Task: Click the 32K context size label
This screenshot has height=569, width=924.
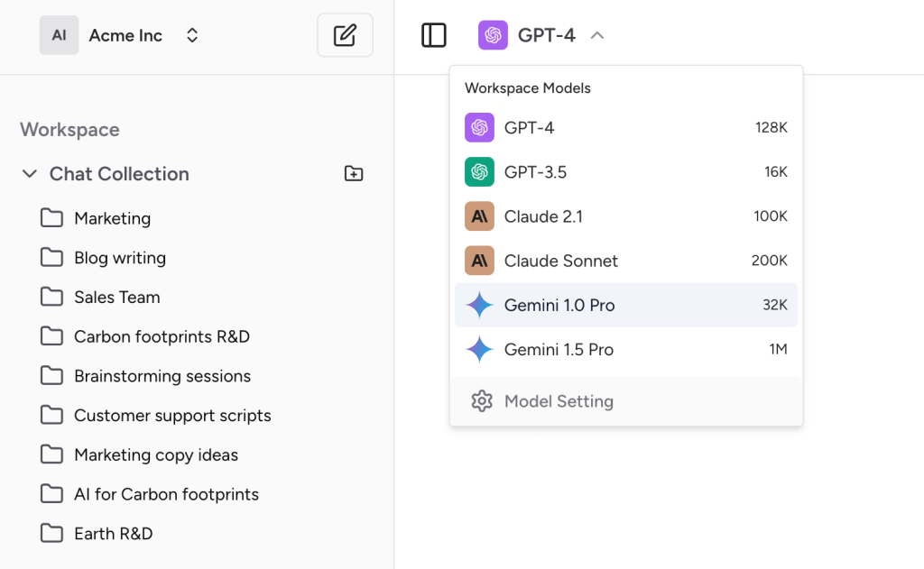Action: pos(775,305)
